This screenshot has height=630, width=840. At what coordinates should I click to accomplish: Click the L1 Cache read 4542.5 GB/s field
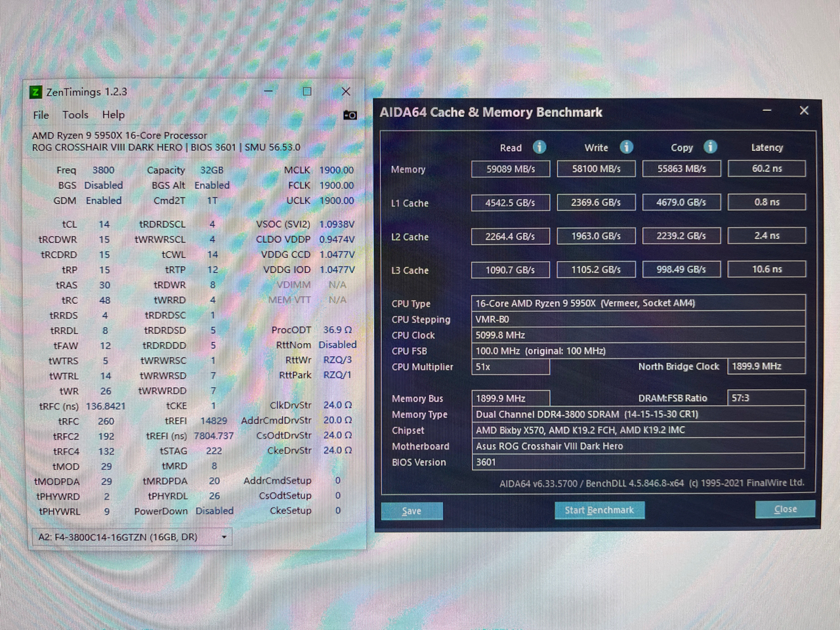click(x=511, y=202)
